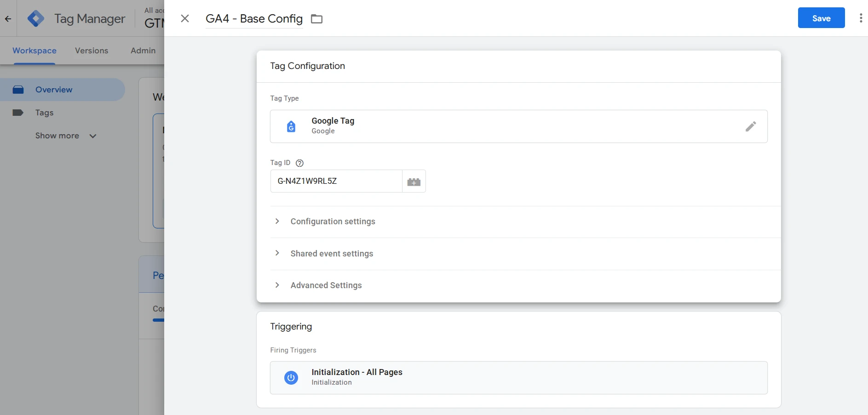Expand Show more in sidebar

[66, 136]
